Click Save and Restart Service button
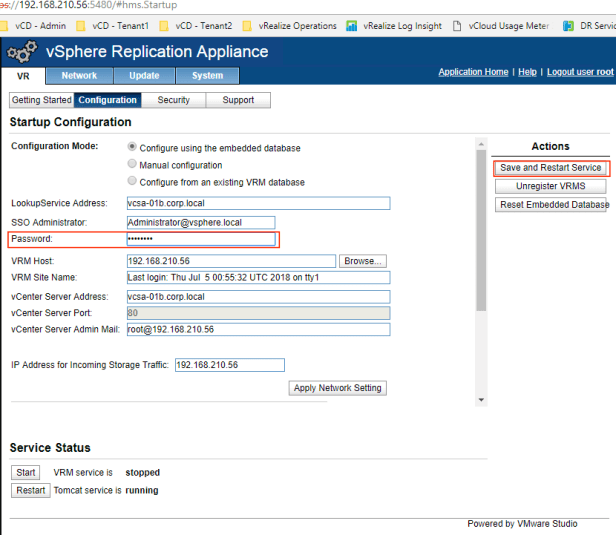The width and height of the screenshot is (616, 535). tap(550, 168)
